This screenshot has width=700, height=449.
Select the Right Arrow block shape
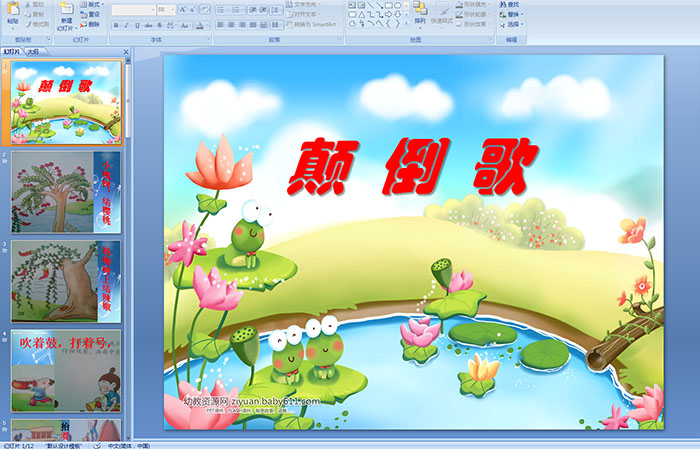(388, 15)
